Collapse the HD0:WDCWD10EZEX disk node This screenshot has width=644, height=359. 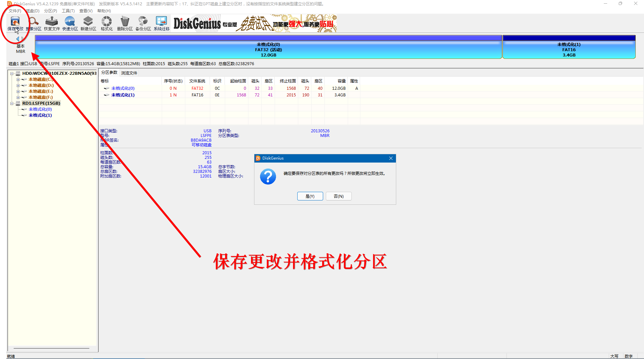[12, 73]
